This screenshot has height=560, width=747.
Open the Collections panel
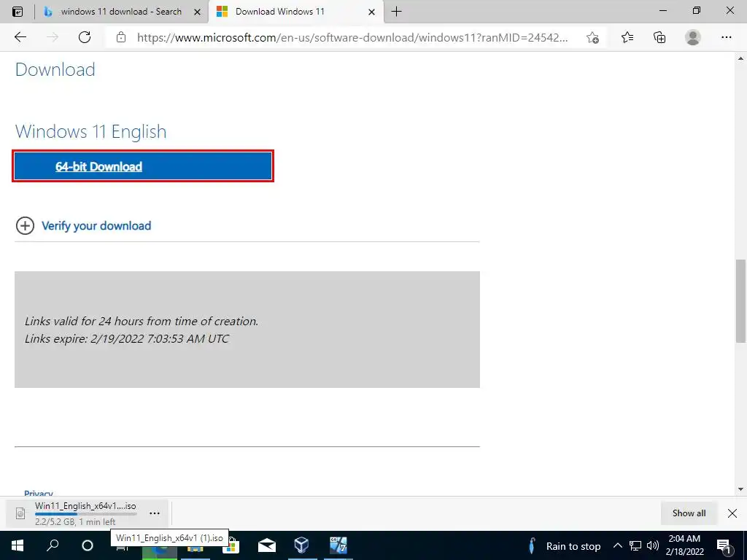coord(659,37)
